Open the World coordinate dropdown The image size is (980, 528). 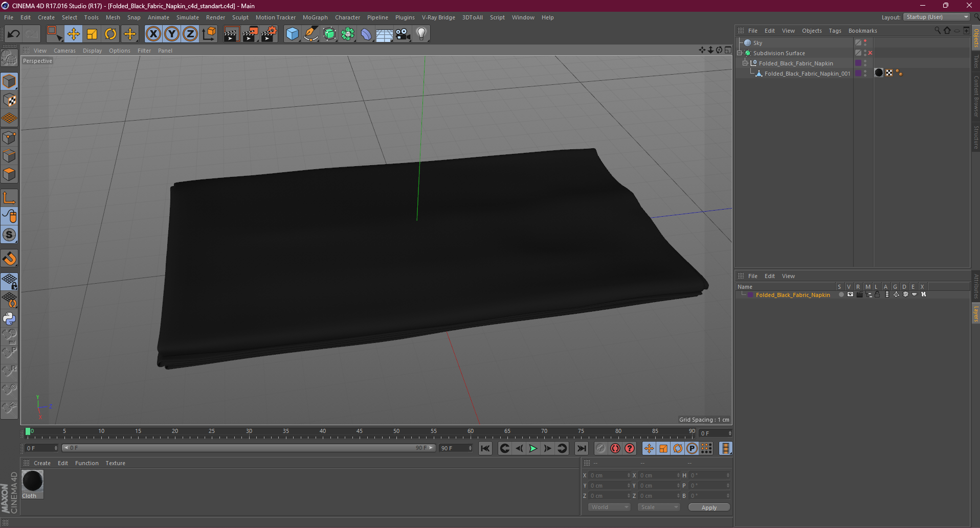pyautogui.click(x=609, y=507)
